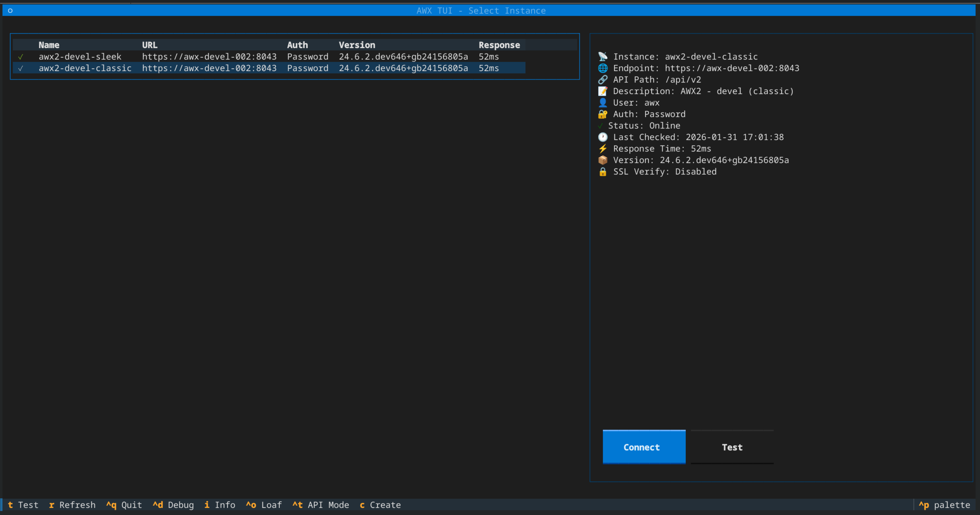Image resolution: width=980 pixels, height=515 pixels.
Task: Click 52ms cell in awx2-devel-classic row
Action: (489, 68)
